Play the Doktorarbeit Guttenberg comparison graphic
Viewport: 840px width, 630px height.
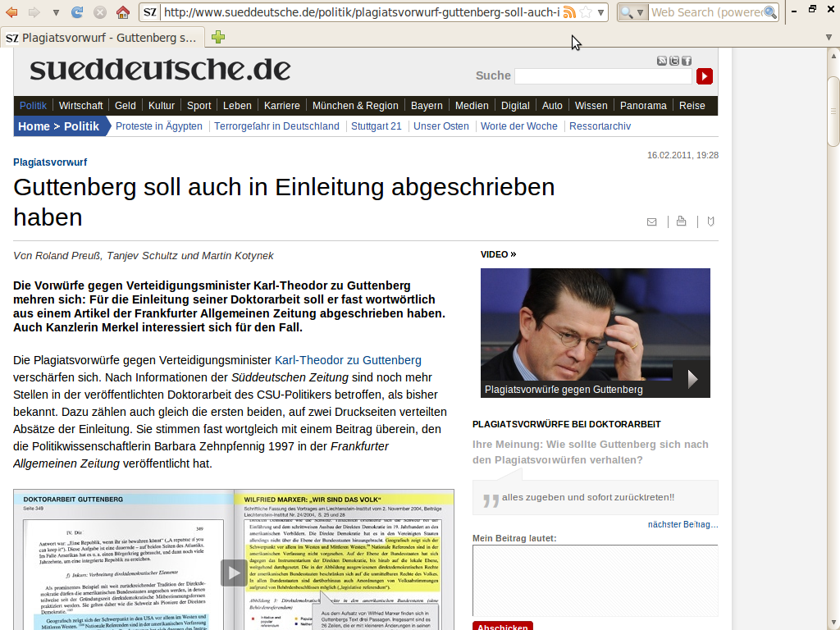[x=234, y=573]
